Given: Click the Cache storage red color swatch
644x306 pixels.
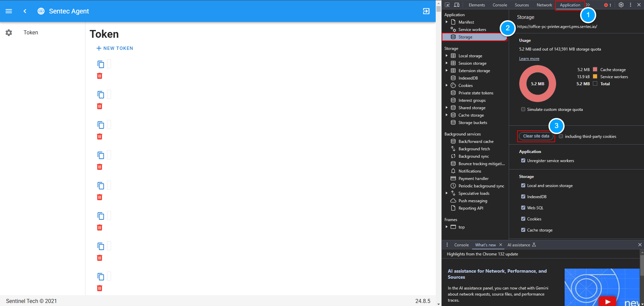Looking at the screenshot, I should tap(595, 69).
